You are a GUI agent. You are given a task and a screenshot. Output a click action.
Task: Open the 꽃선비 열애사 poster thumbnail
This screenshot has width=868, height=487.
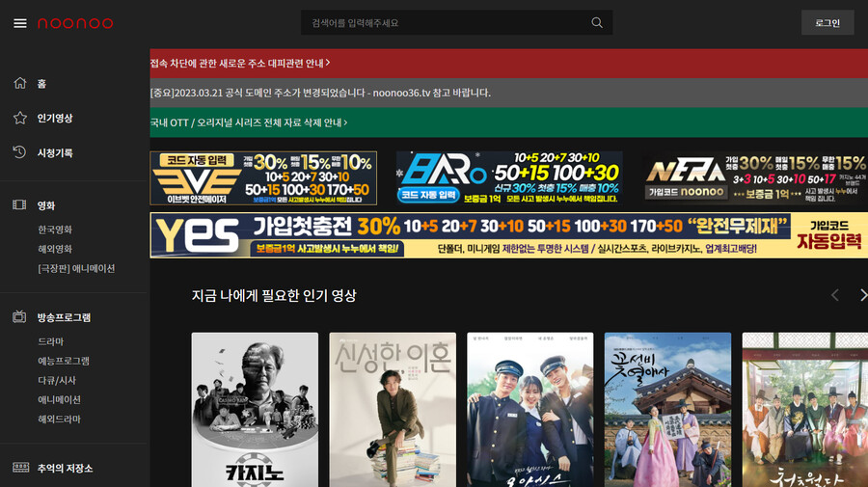(667, 410)
